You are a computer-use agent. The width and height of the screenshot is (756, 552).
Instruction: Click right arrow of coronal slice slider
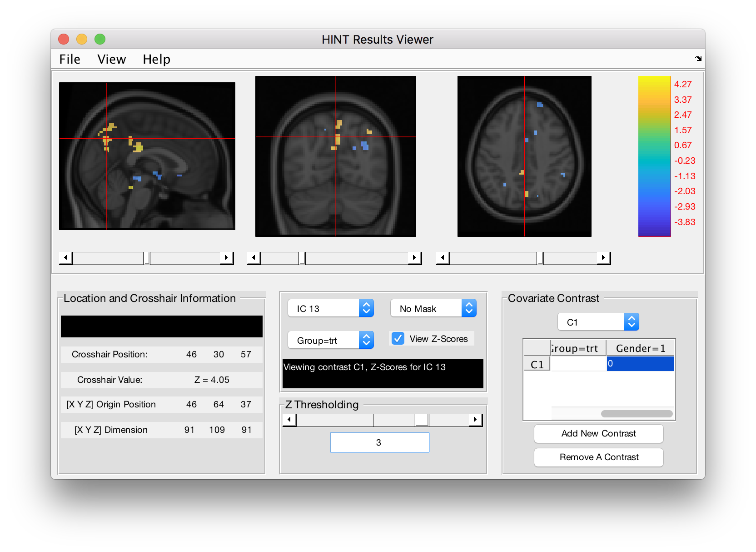click(414, 258)
